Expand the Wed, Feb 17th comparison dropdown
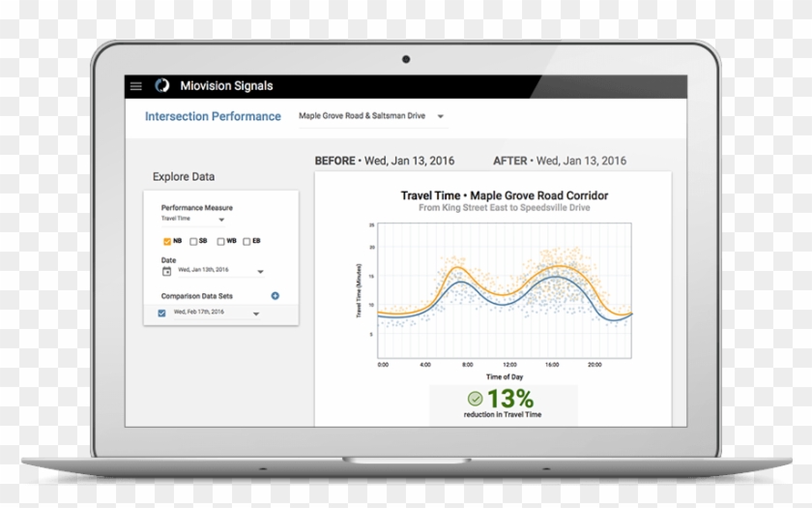Viewport: 812px width, 508px height. point(256,314)
